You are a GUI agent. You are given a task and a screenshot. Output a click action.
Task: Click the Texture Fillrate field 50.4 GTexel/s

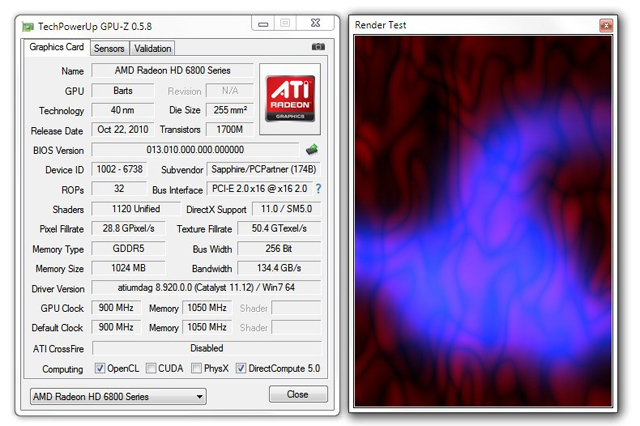(x=279, y=229)
